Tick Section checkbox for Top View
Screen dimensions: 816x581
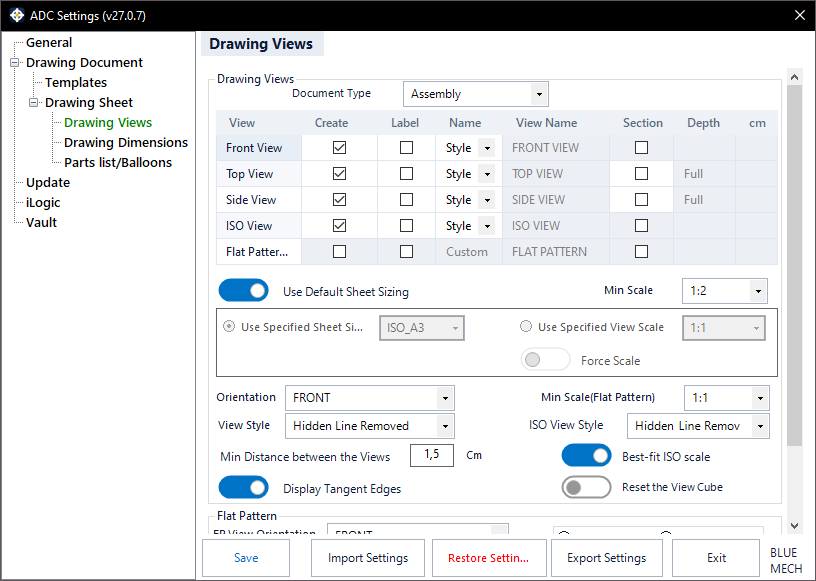click(x=642, y=174)
